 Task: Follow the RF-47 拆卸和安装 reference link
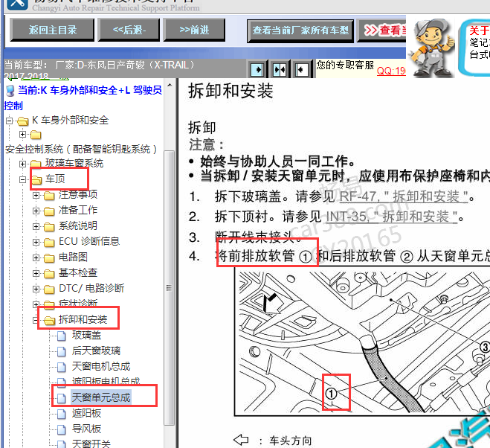pos(404,196)
